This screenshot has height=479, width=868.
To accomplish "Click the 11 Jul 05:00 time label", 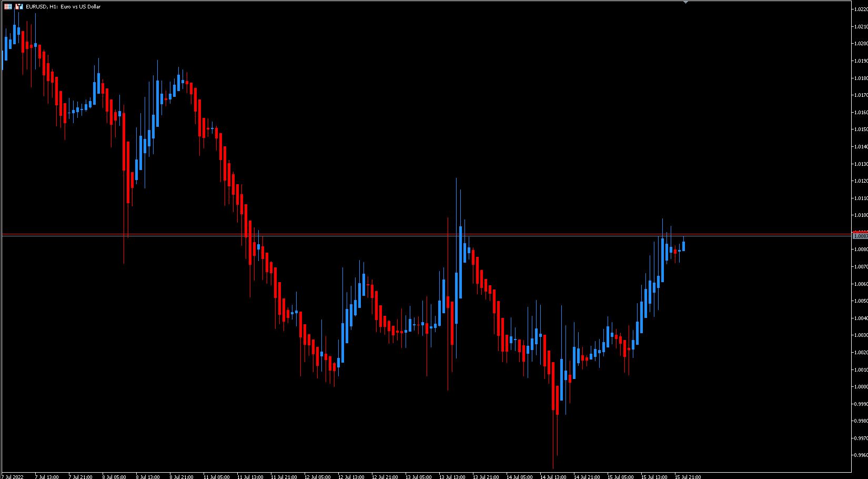I will 217,477.
